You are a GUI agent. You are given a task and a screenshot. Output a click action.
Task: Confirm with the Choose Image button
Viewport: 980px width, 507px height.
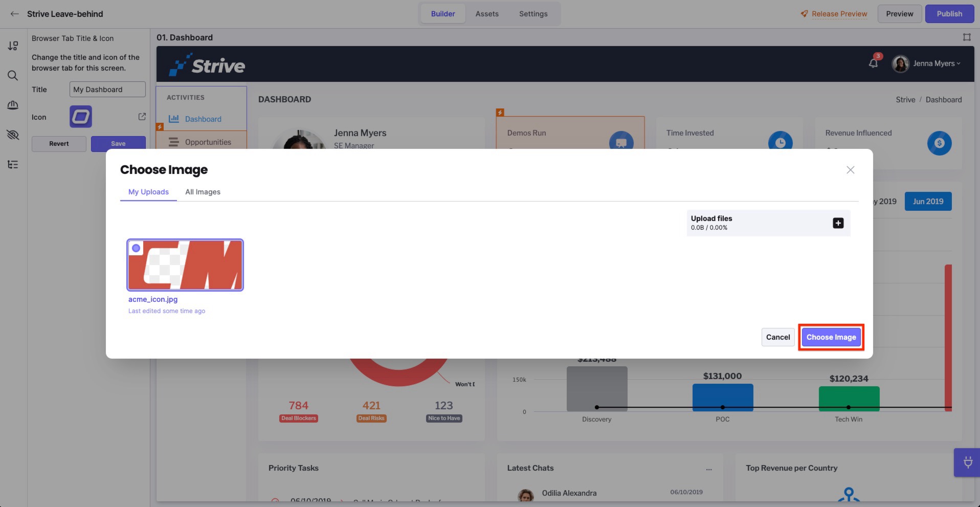831,337
